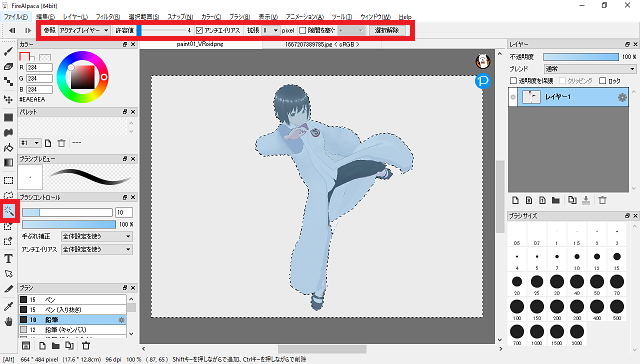Image resolution: width=640 pixels, height=364 pixels.
Task: Select the Gradient tool
Action: coord(8,162)
